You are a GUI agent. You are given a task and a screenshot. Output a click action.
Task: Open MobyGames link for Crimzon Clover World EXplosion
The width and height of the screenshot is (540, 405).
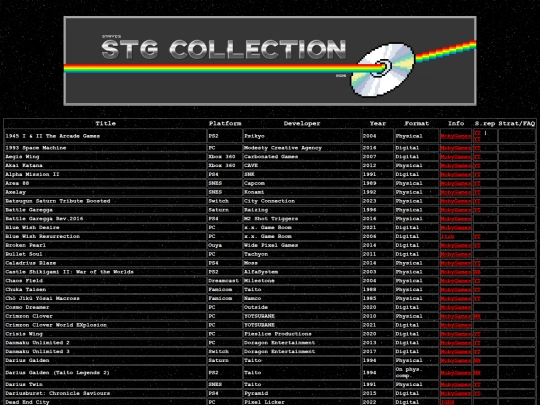tap(456, 325)
